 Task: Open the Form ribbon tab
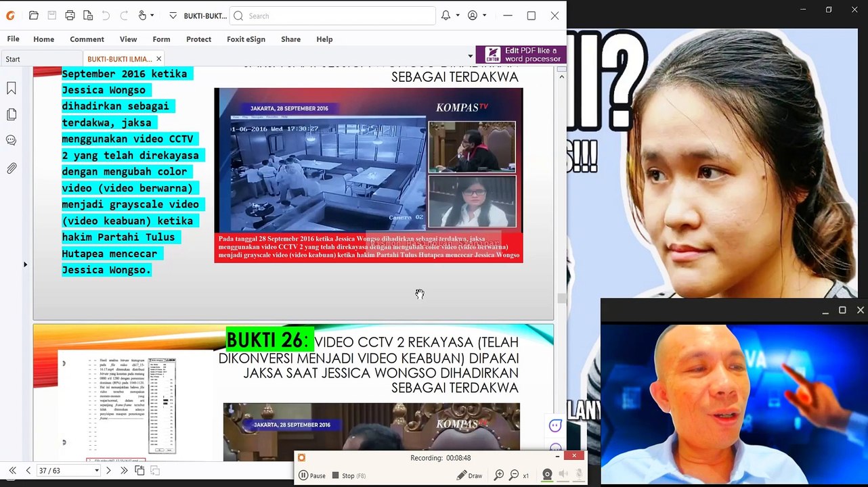click(161, 39)
